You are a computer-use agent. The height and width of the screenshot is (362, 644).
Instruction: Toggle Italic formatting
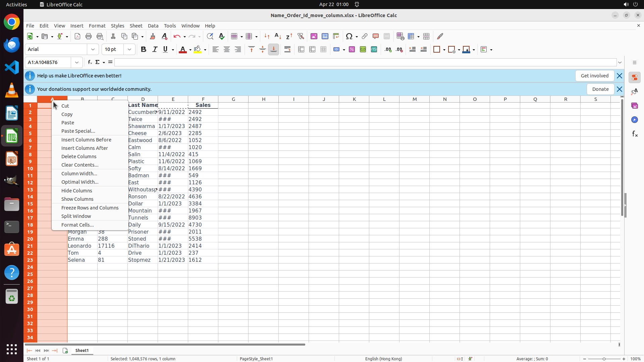coord(155,49)
